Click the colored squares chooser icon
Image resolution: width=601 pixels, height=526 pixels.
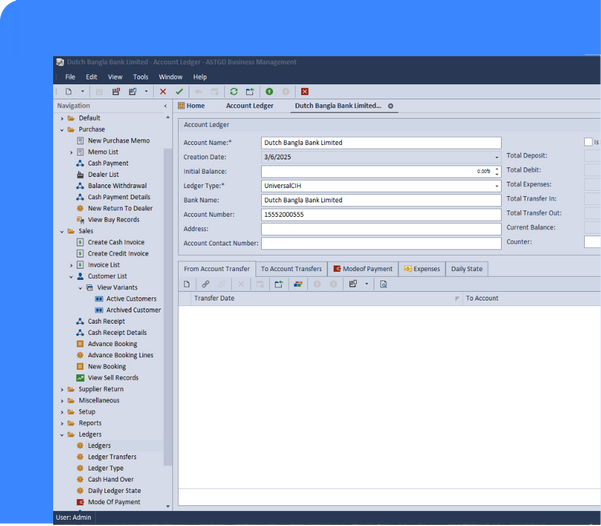[298, 284]
